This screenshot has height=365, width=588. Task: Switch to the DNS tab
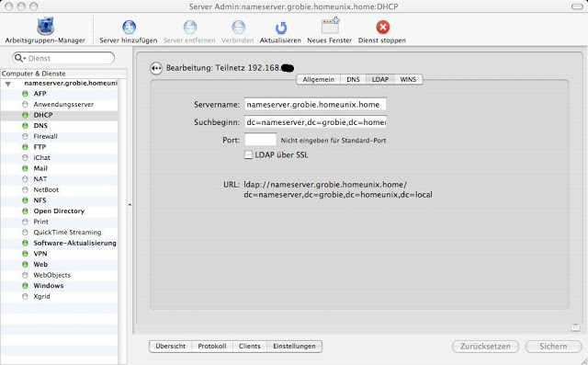353,79
